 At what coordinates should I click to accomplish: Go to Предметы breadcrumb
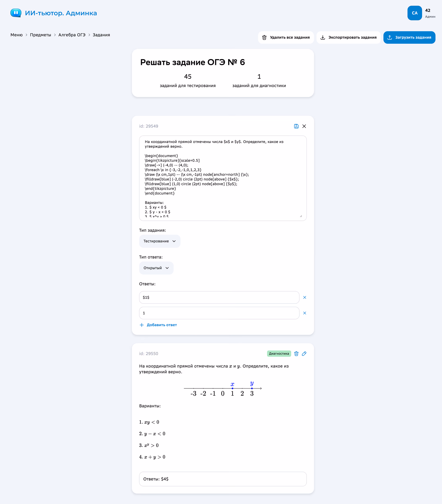click(41, 35)
